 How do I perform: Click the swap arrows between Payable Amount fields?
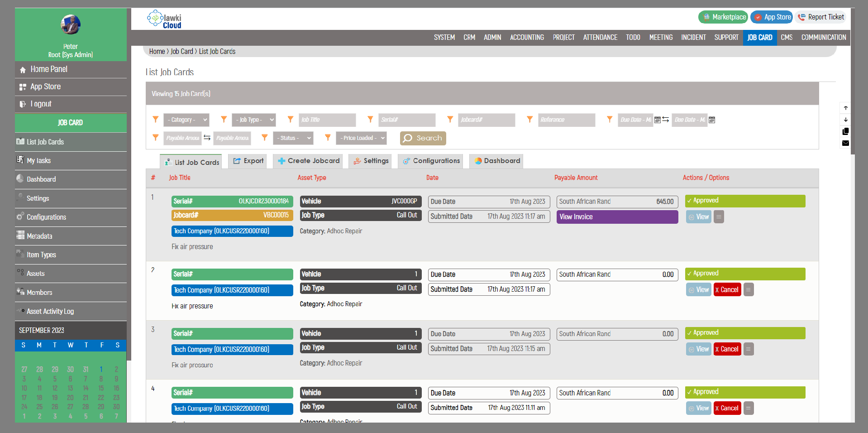point(207,138)
